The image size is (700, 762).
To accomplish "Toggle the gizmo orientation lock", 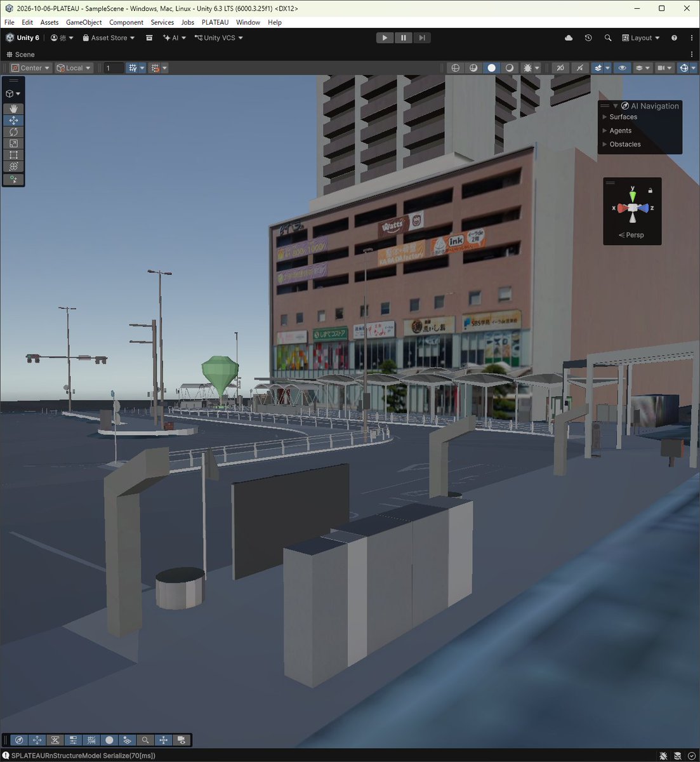I will tap(650, 190).
